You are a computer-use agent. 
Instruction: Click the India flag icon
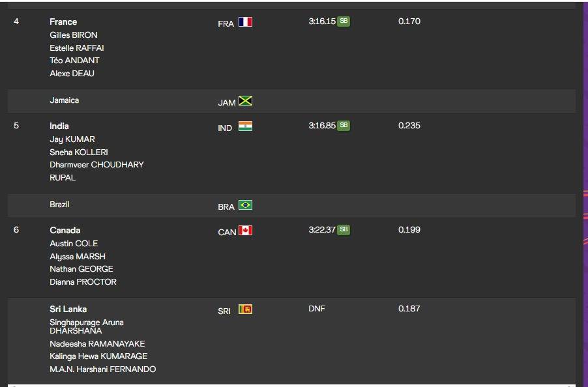point(245,126)
